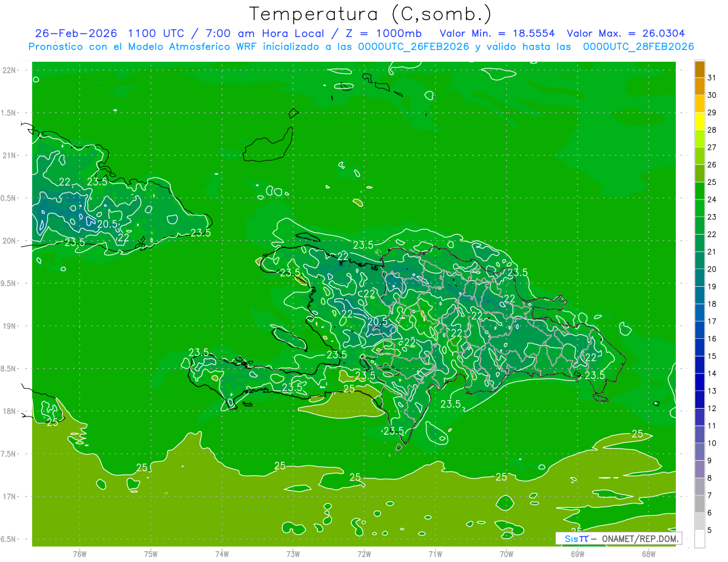Pick the gold swatch between legend 29 and 30

pos(699,104)
